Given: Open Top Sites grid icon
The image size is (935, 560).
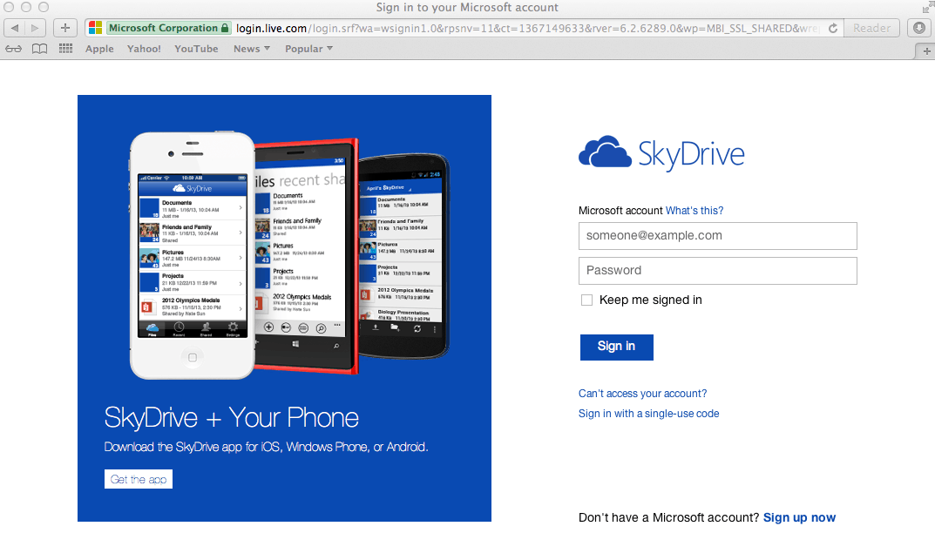Looking at the screenshot, I should click(x=65, y=49).
